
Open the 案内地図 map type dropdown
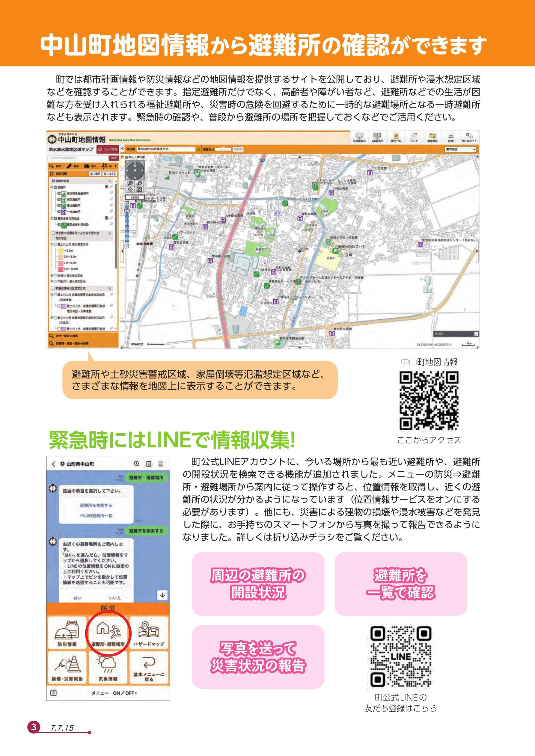pyautogui.click(x=460, y=149)
